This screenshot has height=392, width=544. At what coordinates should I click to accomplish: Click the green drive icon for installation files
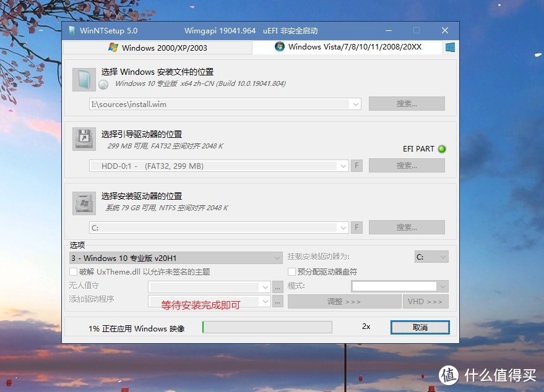(84, 79)
